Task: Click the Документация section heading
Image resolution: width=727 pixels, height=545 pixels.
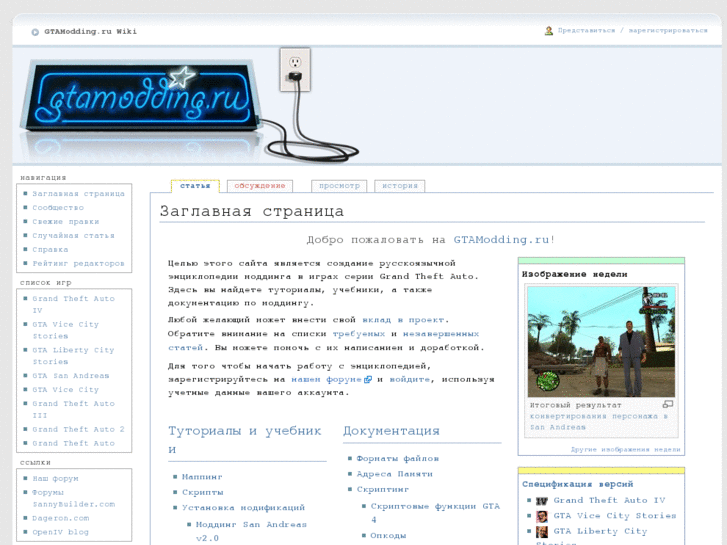Action: point(391,431)
